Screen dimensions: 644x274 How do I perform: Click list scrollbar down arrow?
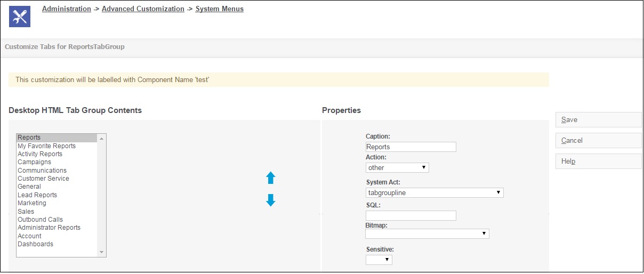[101, 252]
